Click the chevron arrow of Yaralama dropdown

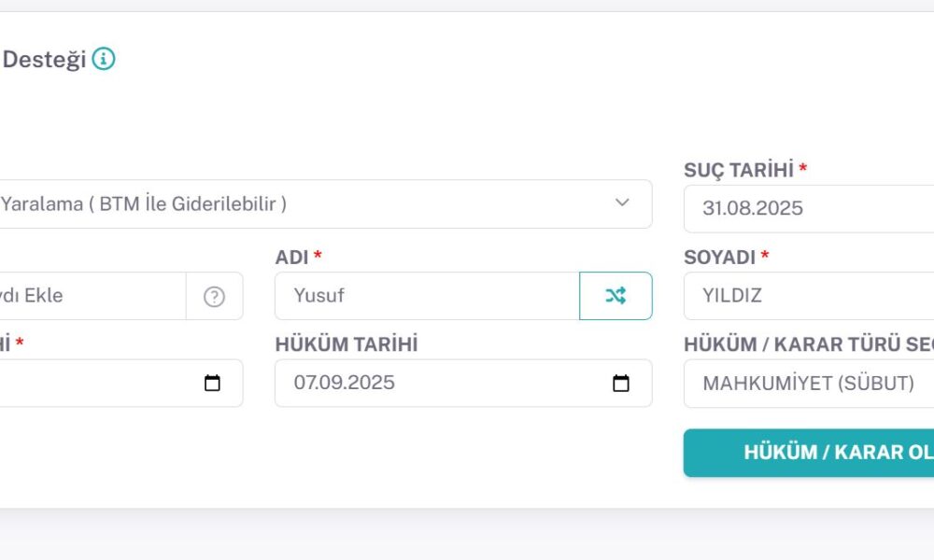click(622, 203)
